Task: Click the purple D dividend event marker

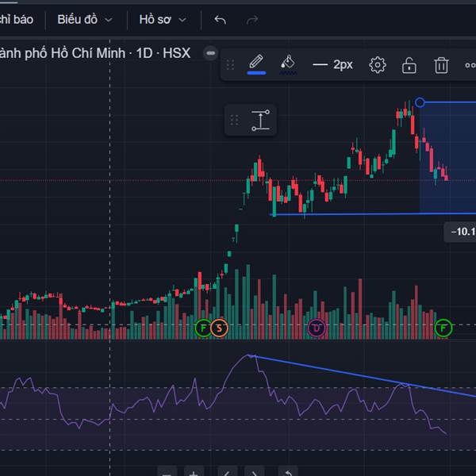Action: (x=317, y=327)
